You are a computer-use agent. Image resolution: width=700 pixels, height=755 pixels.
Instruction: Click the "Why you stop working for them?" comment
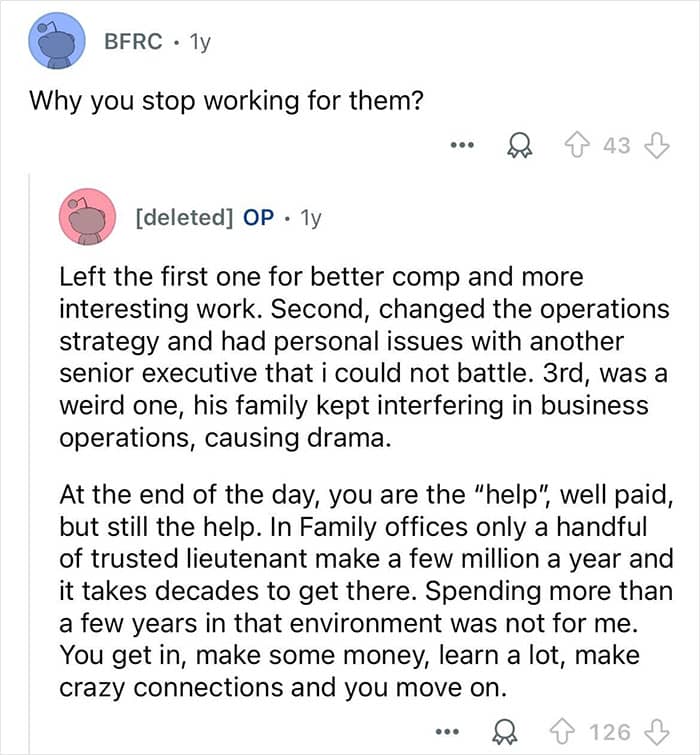click(x=224, y=101)
